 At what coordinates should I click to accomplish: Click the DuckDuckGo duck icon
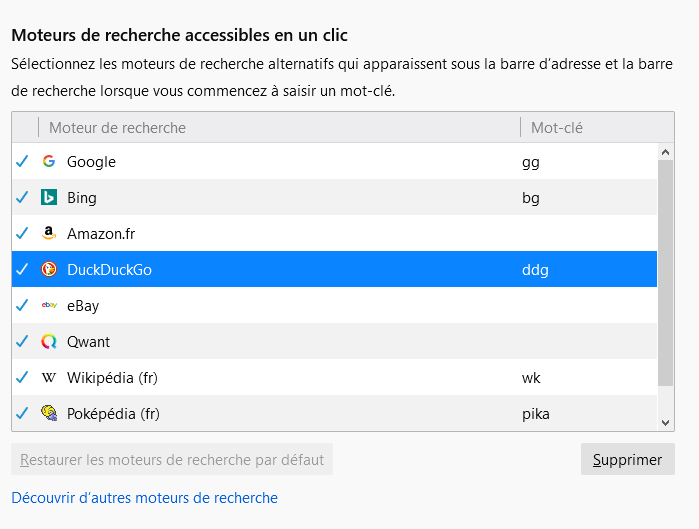[49, 270]
